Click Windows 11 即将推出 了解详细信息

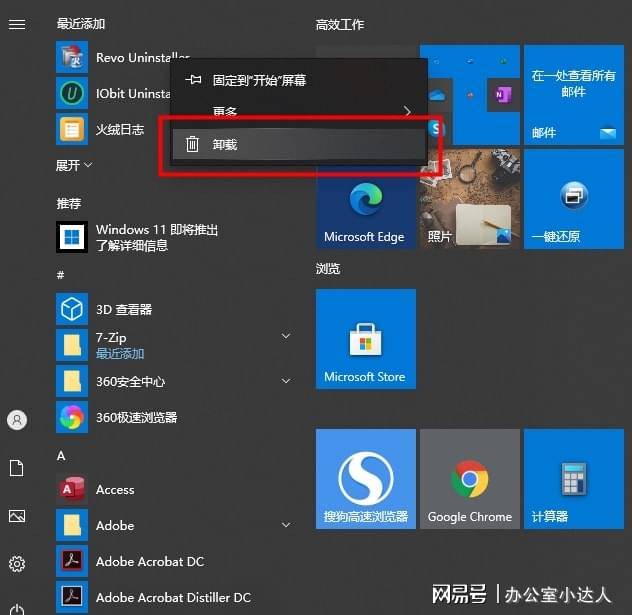click(x=157, y=237)
